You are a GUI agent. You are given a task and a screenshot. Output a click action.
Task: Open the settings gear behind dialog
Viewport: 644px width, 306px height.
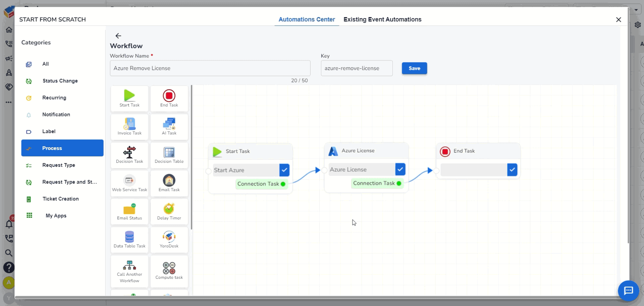(x=638, y=25)
